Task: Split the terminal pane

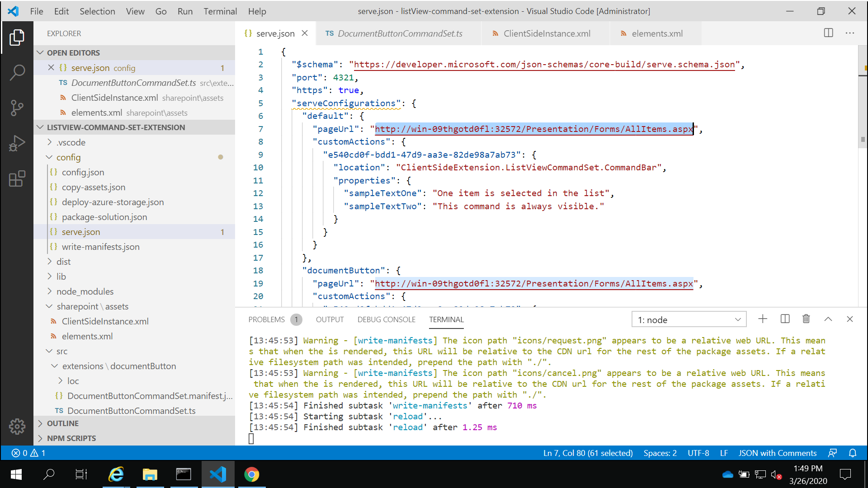Action: [x=785, y=319]
